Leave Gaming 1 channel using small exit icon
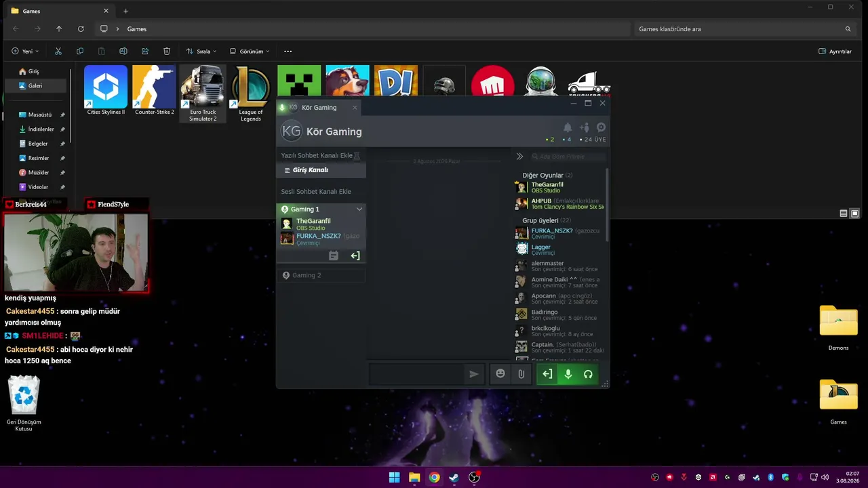Screen dimensions: 868x488 355,256
